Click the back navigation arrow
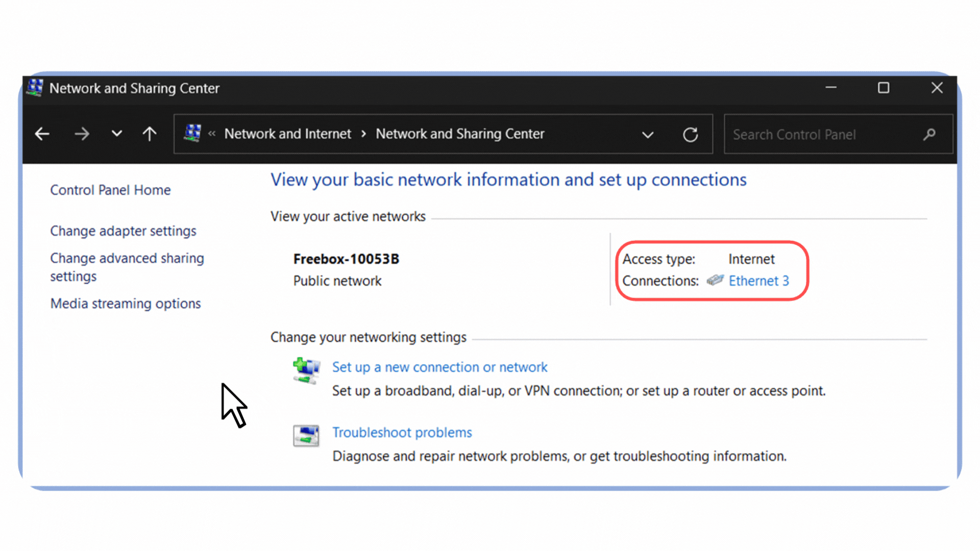980x551 pixels. click(42, 134)
